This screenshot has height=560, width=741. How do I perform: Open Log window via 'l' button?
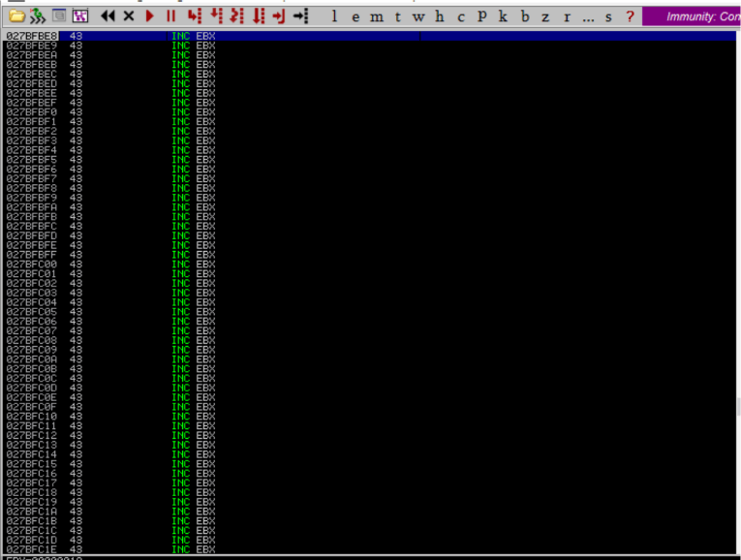pyautogui.click(x=334, y=17)
